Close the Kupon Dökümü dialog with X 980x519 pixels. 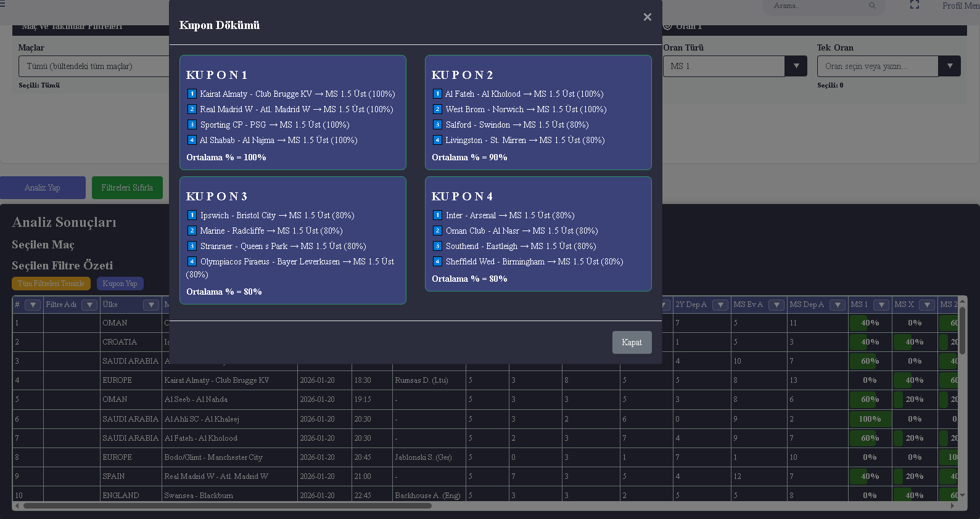[647, 17]
